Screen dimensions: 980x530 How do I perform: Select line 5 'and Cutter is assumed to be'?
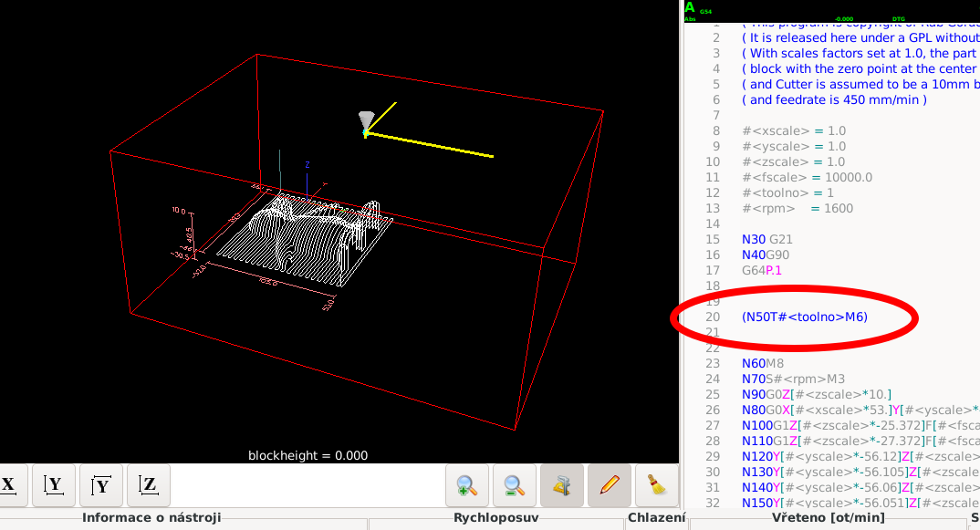[x=860, y=84]
